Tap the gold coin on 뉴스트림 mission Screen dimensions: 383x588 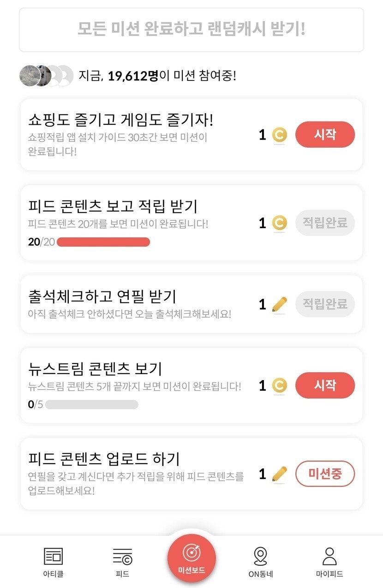pos(279,386)
